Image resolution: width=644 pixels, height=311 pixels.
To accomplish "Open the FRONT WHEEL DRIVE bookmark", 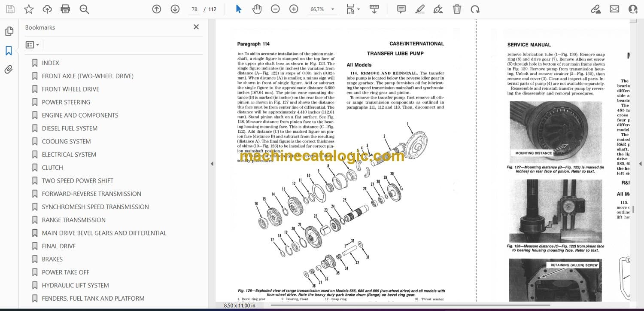I will tap(70, 89).
